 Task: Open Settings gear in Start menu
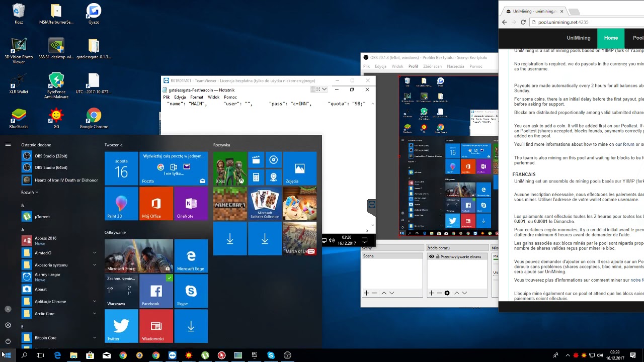pos(8,325)
